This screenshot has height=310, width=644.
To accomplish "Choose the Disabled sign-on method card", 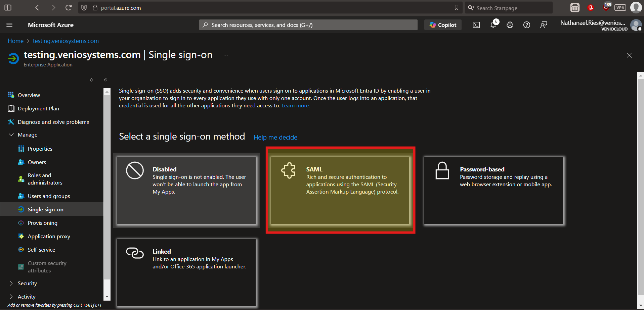I will pyautogui.click(x=186, y=190).
